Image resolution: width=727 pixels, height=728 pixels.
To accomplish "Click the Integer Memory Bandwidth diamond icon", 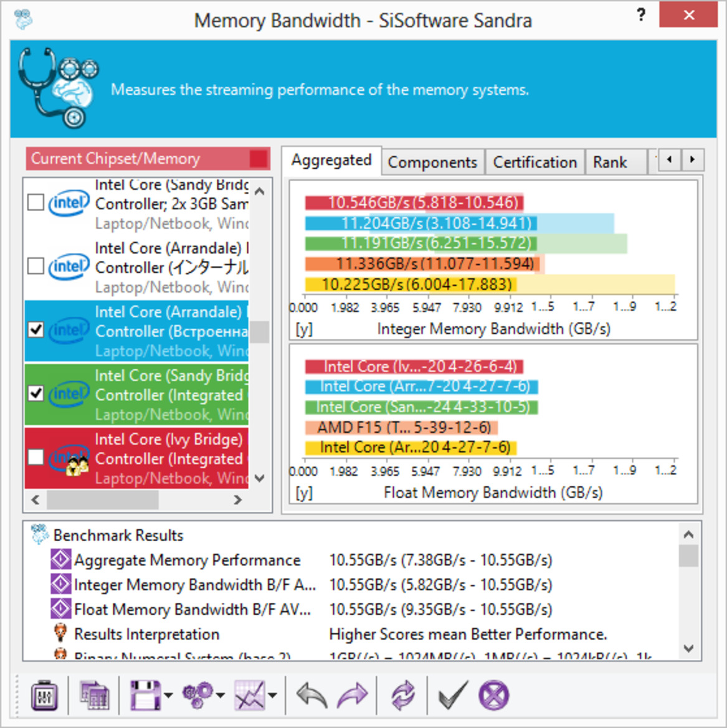I will pyautogui.click(x=61, y=584).
